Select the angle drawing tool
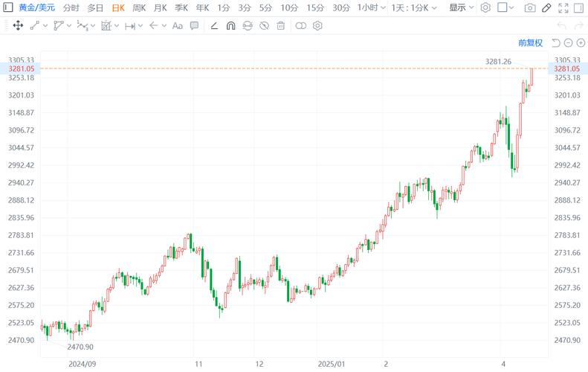The width and height of the screenshot is (588, 372). [x=214, y=25]
